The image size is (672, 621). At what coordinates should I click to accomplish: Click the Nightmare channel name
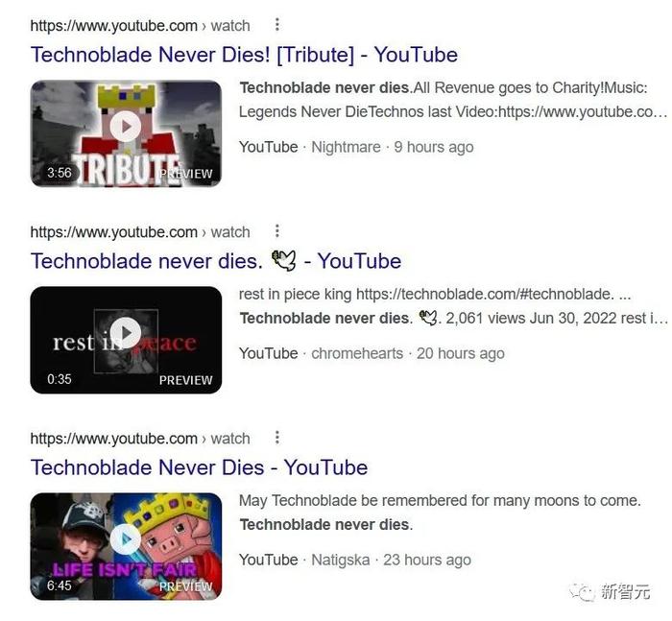click(x=346, y=147)
